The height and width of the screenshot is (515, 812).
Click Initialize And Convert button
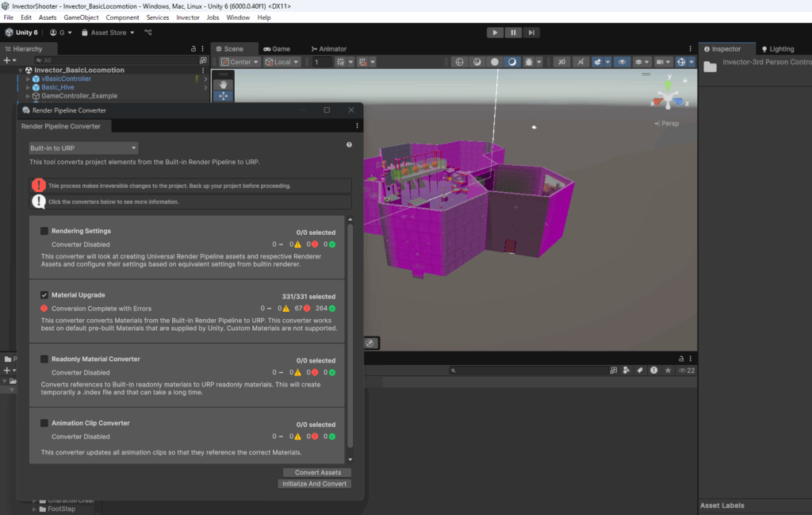314,484
